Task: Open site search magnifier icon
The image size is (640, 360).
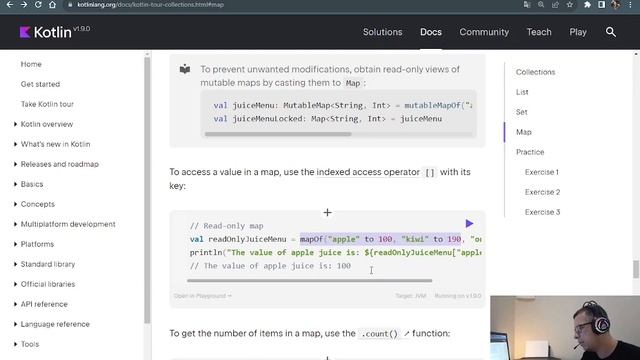Action: point(611,32)
